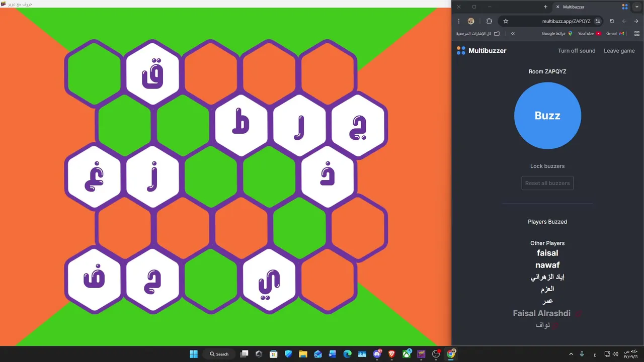The width and height of the screenshot is (644, 362).
Task: Open the taskbar clock and date
Action: 631,354
